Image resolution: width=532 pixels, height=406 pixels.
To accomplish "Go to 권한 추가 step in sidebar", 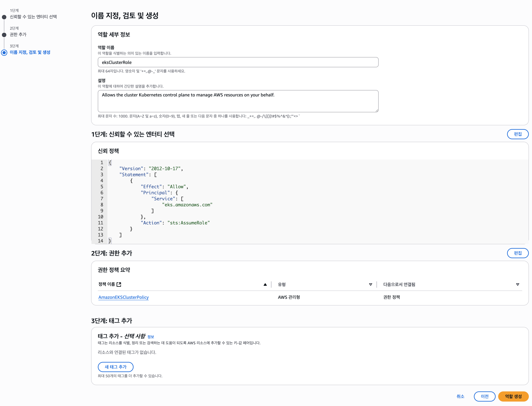I will coord(18,35).
